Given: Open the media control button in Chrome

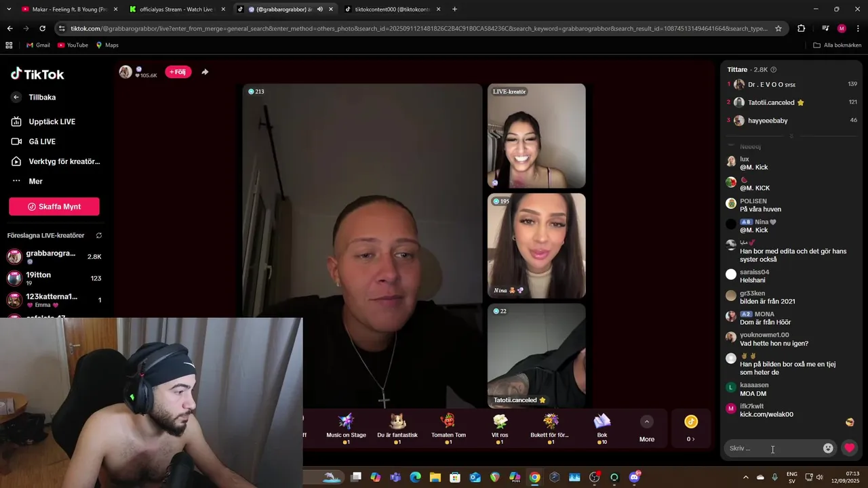Looking at the screenshot, I should point(825,28).
